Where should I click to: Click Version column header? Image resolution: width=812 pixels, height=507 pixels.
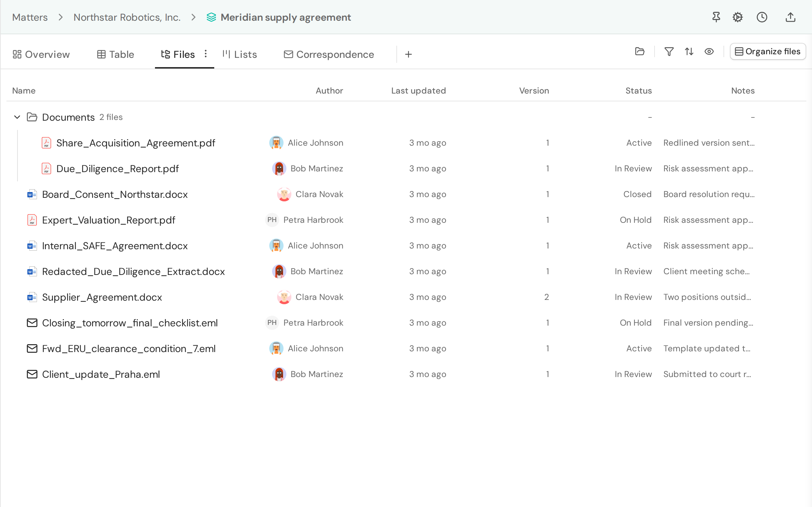click(534, 91)
